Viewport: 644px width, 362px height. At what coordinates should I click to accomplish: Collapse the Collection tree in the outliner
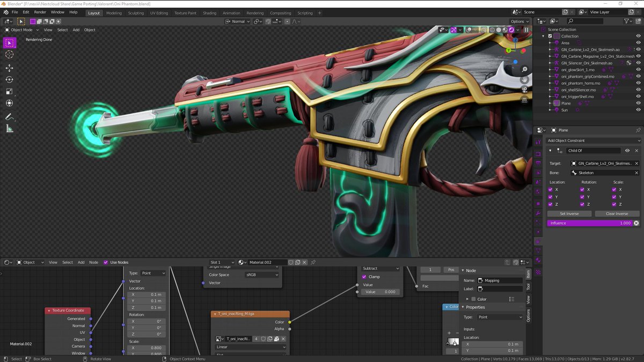[543, 36]
